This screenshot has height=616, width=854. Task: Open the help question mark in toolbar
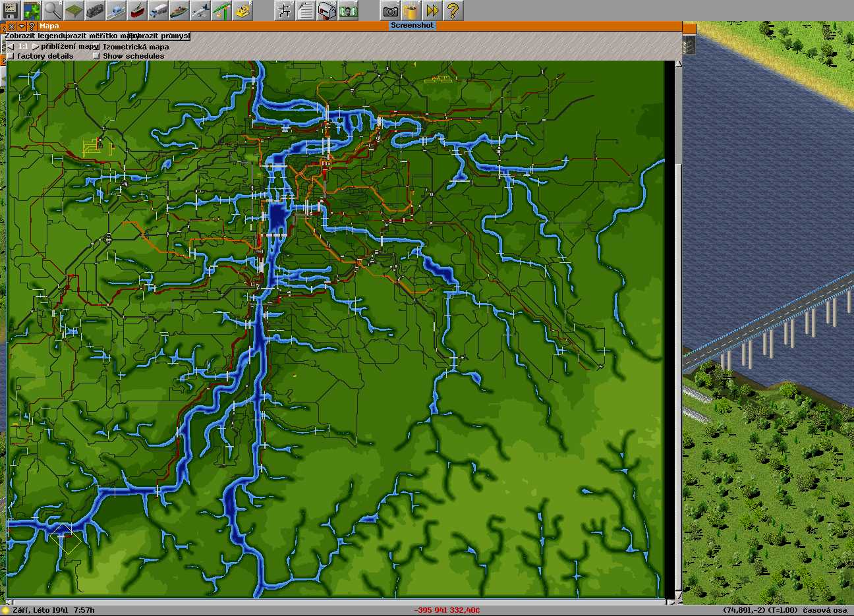point(453,11)
